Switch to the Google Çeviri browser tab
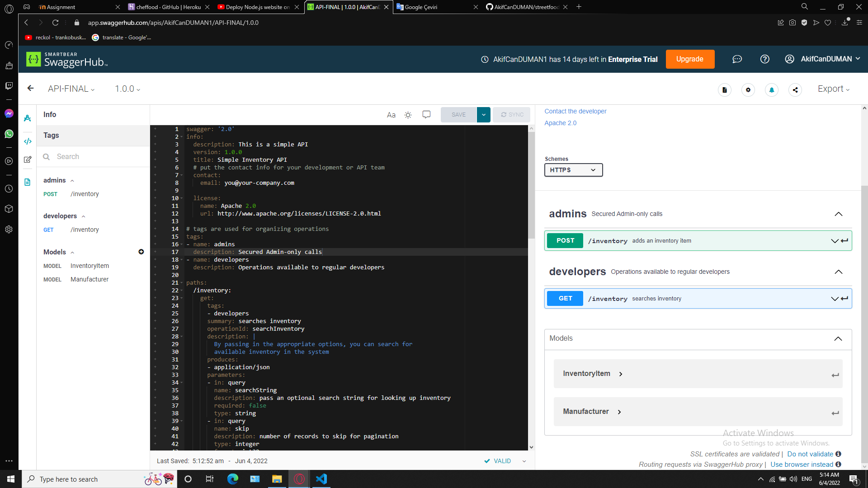This screenshot has height=488, width=868. click(420, 7)
